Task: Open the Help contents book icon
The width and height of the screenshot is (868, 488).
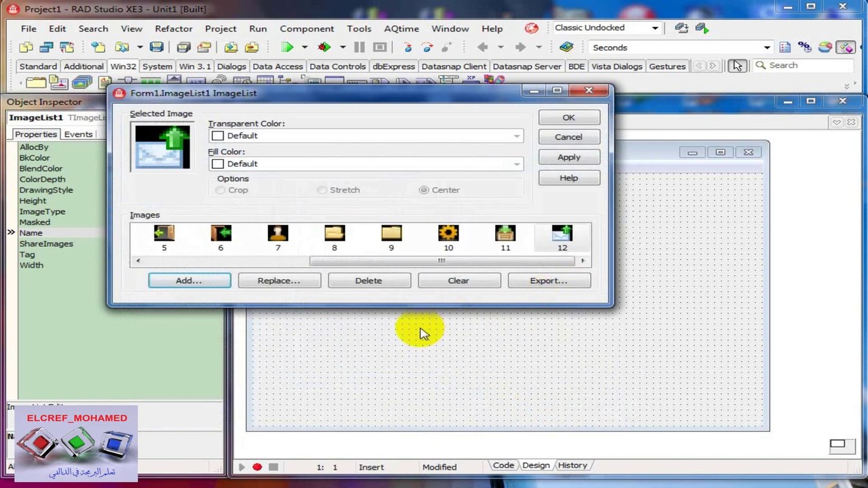Action: (566, 47)
